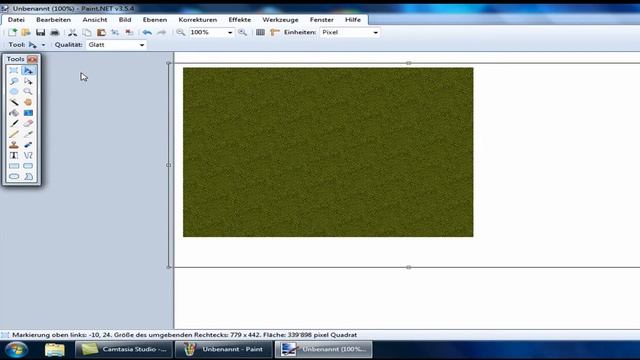Open the Hilfe menu

(x=353, y=20)
